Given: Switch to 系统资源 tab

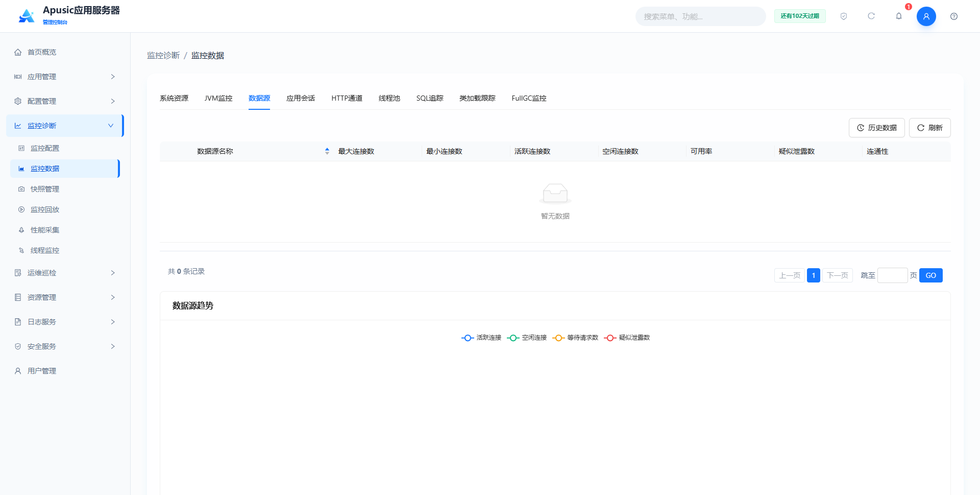Looking at the screenshot, I should click(x=174, y=98).
